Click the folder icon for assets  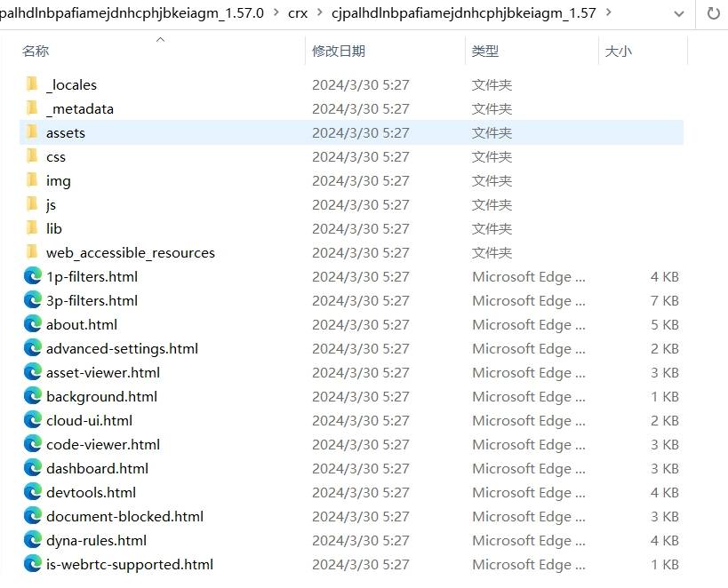(x=33, y=132)
